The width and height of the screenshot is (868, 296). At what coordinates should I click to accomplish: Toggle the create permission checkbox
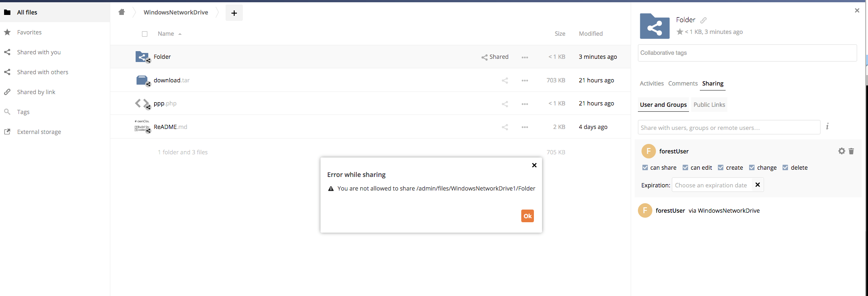[x=721, y=167]
